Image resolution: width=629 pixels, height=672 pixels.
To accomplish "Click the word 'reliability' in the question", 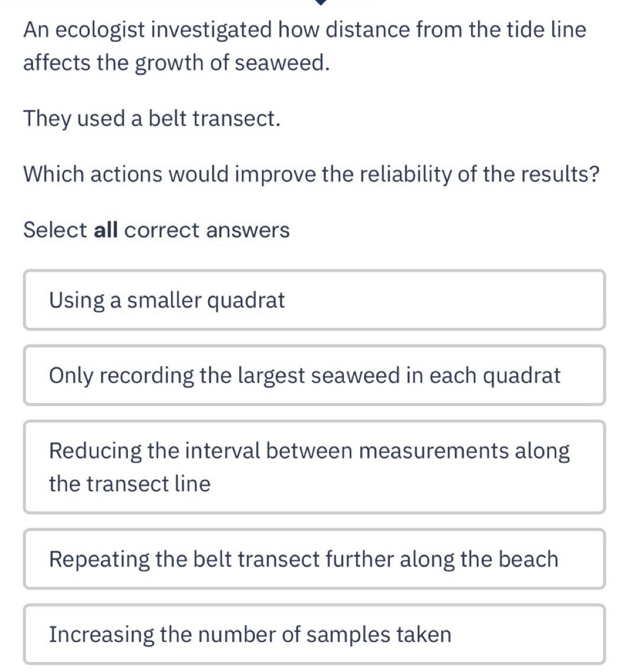I will [405, 175].
